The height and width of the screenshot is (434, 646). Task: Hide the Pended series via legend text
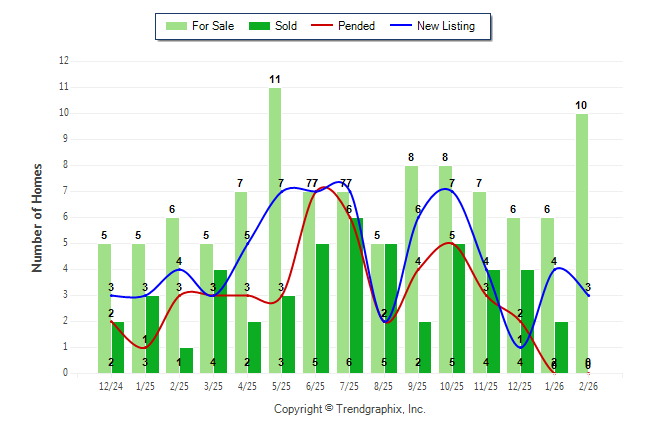click(x=357, y=26)
